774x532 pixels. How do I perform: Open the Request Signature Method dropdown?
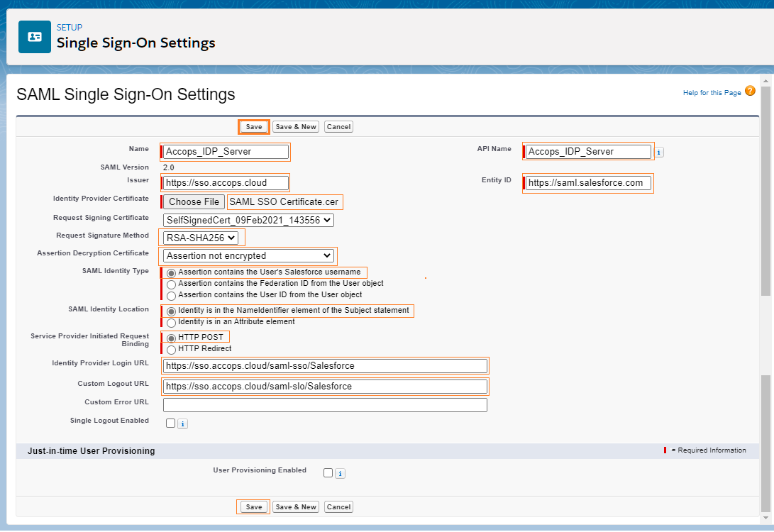coord(201,238)
